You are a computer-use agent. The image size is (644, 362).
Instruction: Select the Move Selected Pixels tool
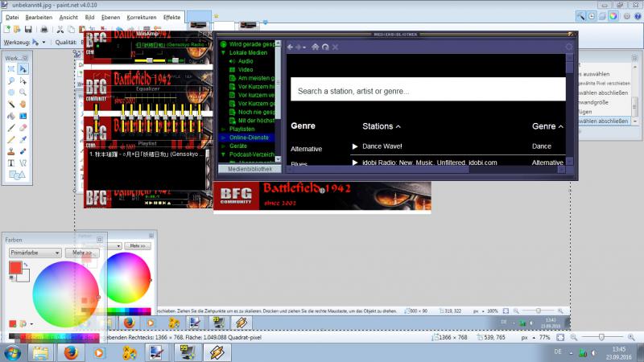23,69
